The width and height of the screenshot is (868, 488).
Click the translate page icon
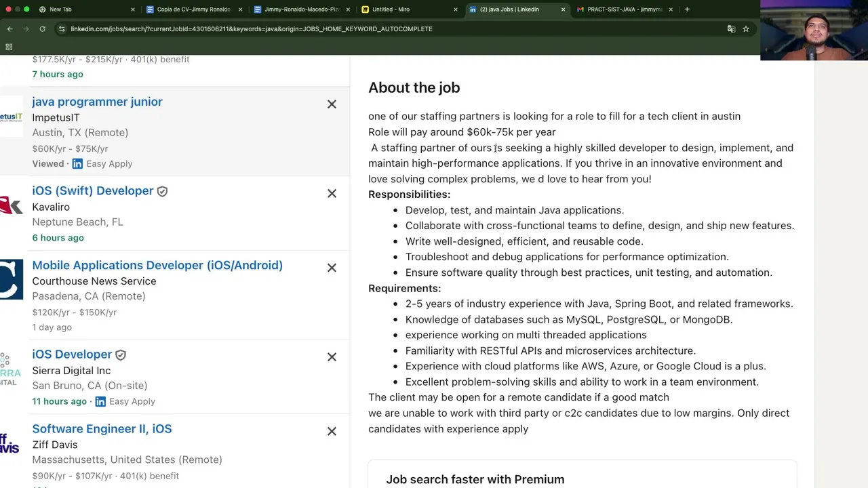(x=731, y=29)
